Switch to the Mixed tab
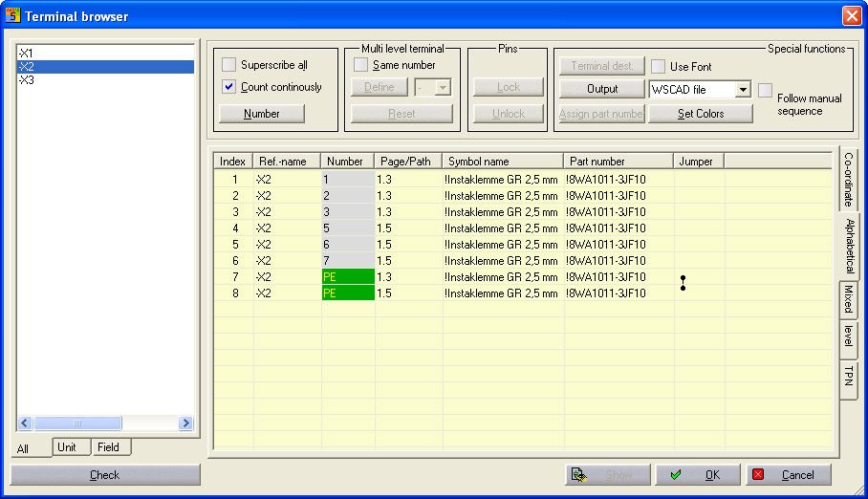Screen dimensions: 868x499 (849, 299)
